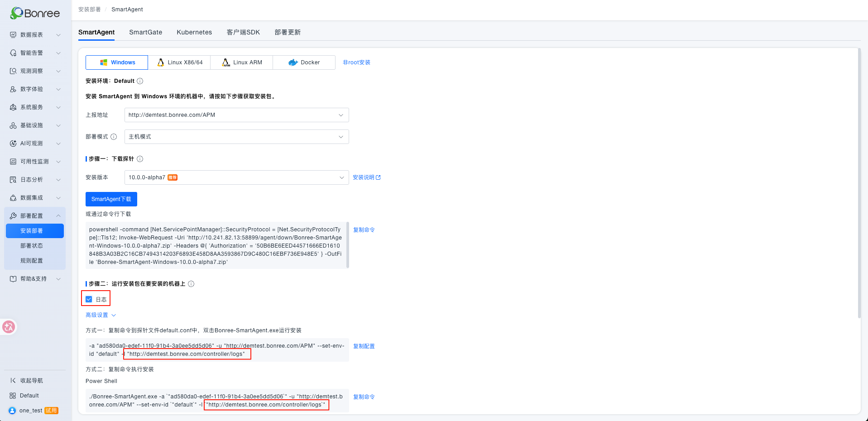Image resolution: width=868 pixels, height=421 pixels.
Task: Click the 试用 badge beside one_test
Action: click(52, 411)
